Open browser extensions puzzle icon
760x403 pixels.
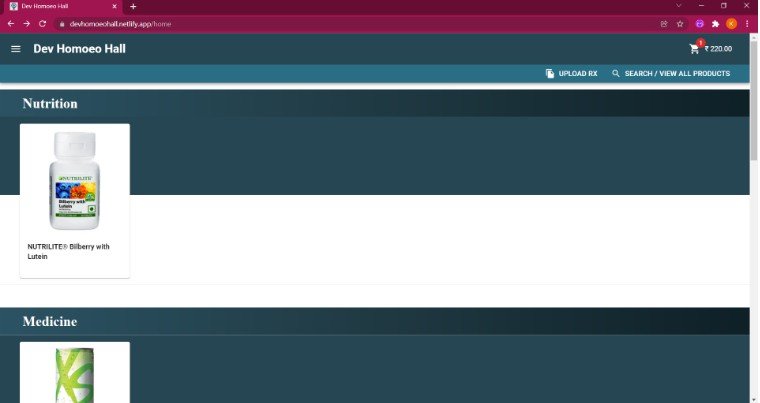click(x=715, y=24)
